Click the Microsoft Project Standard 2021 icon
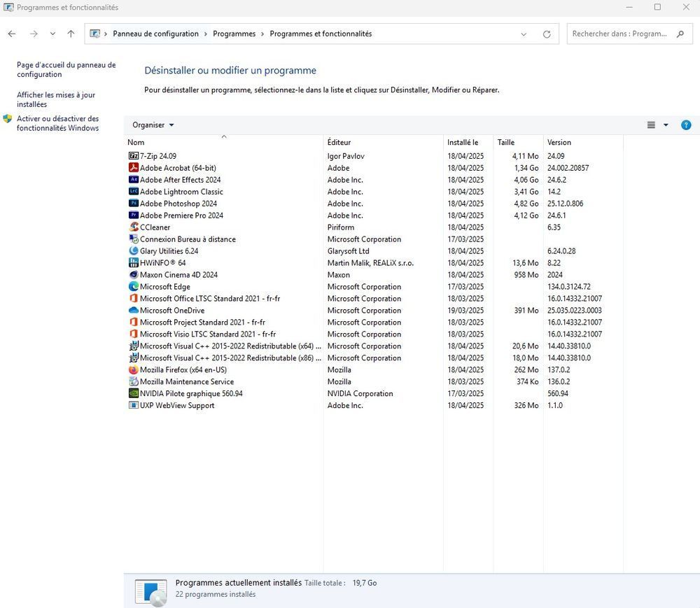 click(x=134, y=322)
